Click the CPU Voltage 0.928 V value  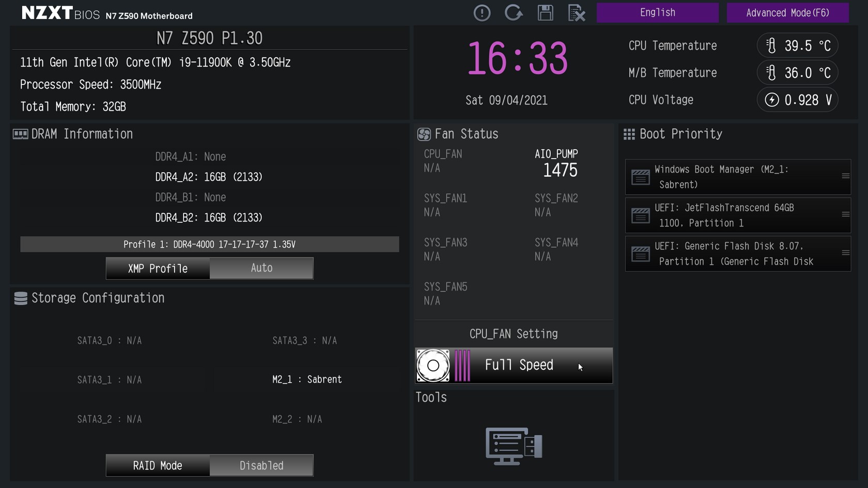tap(809, 100)
